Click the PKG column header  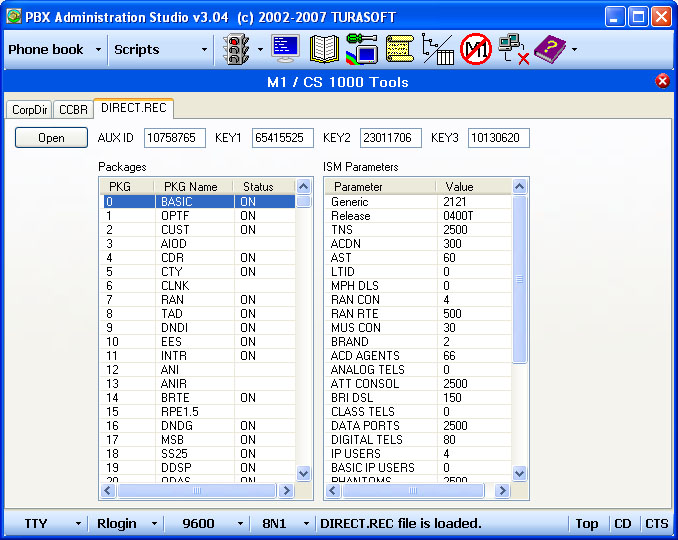tap(128, 186)
